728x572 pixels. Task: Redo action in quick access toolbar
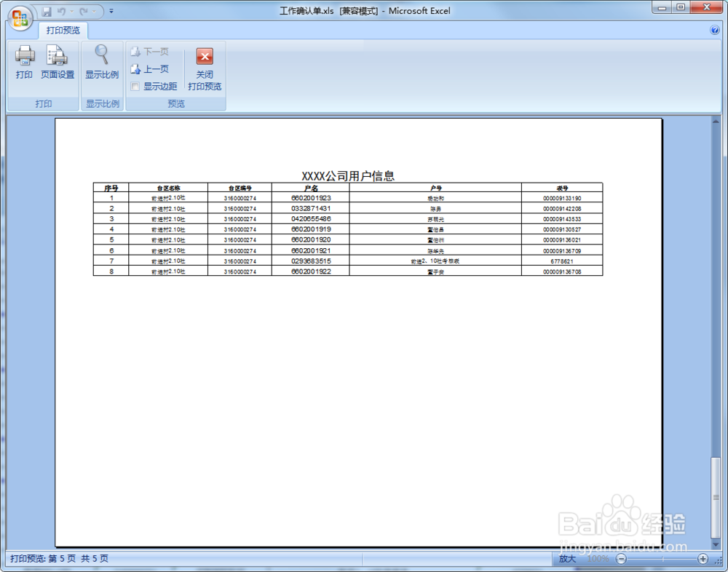[x=84, y=11]
